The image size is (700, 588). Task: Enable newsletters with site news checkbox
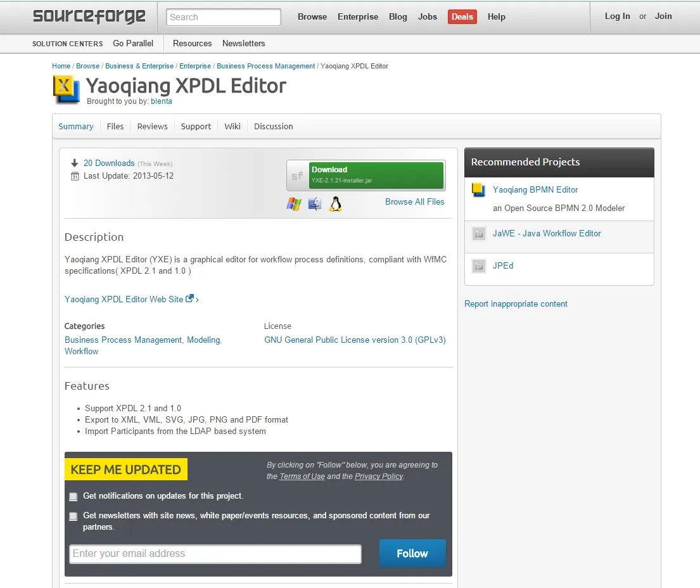(73, 516)
